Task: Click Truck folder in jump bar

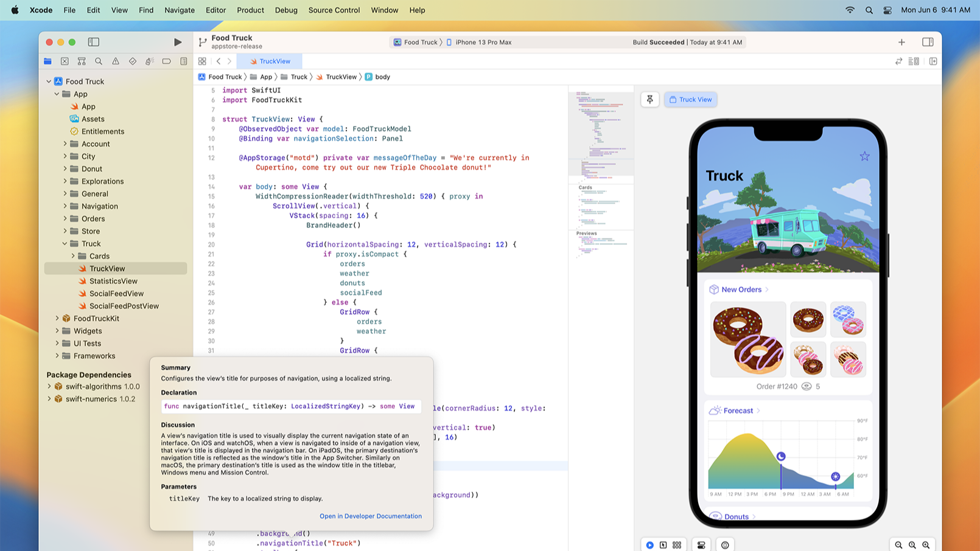Action: 294,77
